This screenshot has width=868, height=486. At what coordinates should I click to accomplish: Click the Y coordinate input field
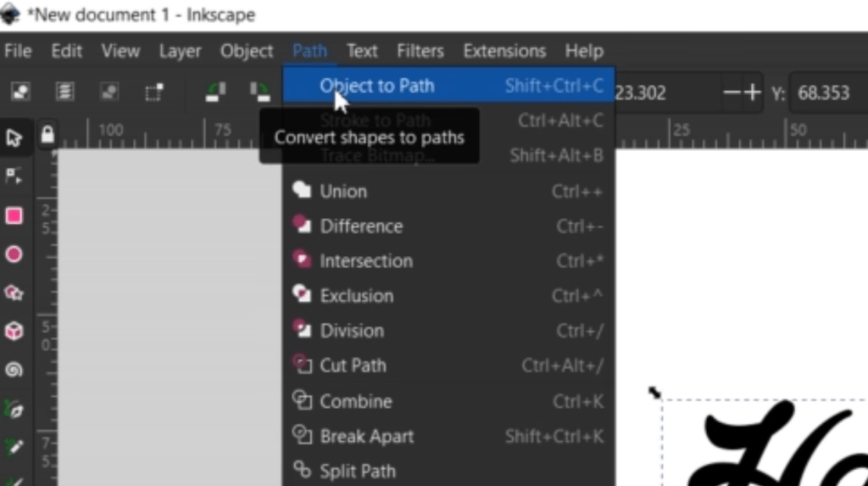point(826,92)
